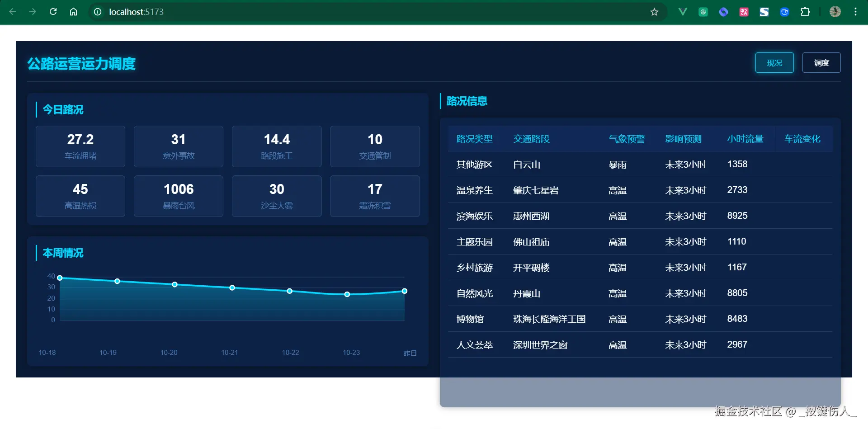Click 未来3小时 in the 开平碉楼 row
The image size is (868, 429).
point(685,268)
